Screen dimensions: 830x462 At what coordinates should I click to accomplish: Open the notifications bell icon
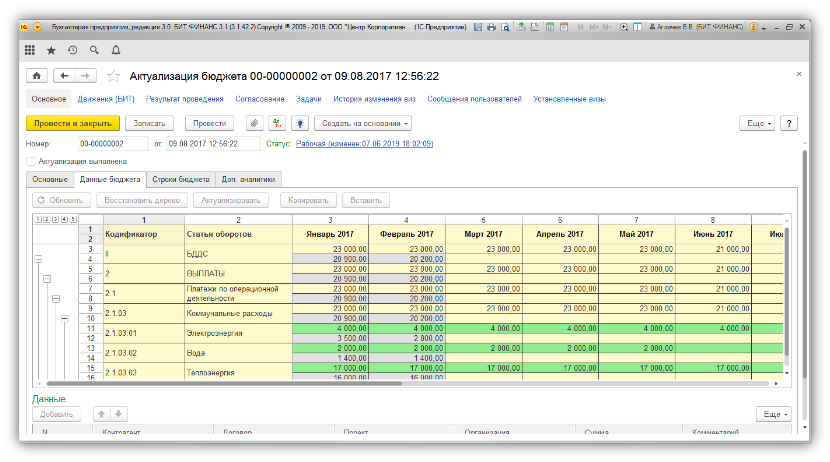(116, 49)
